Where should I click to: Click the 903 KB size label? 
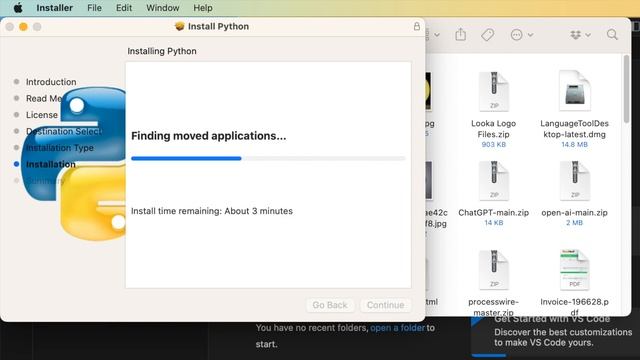[493, 144]
